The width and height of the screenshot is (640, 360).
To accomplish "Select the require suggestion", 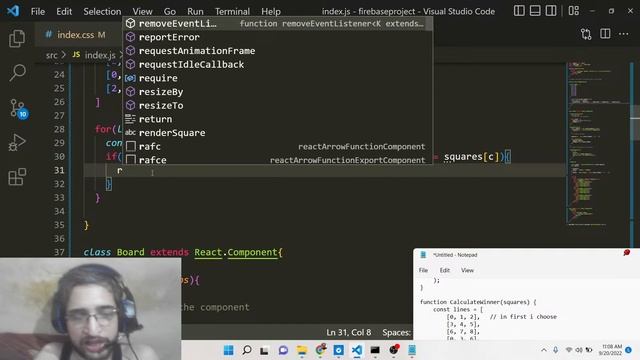I will (277, 78).
